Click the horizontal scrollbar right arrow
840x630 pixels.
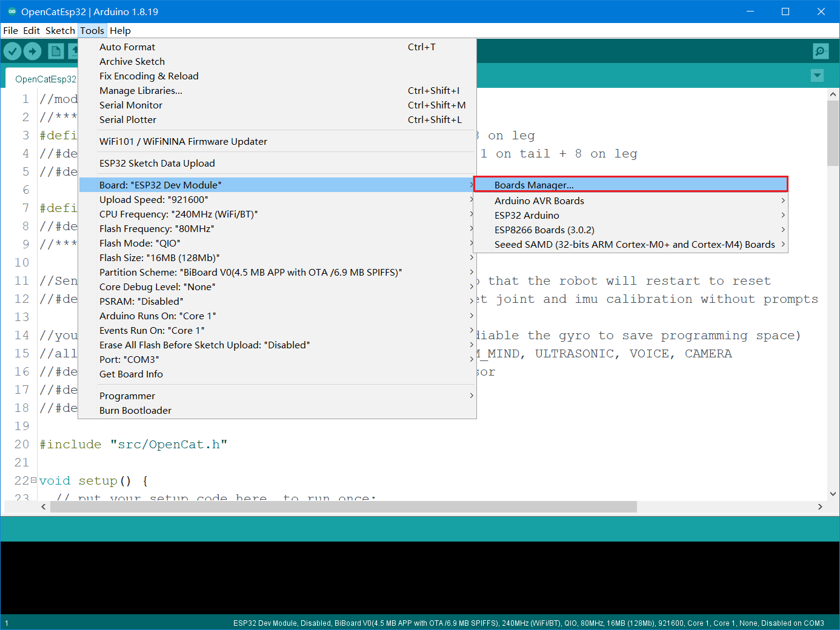tap(820, 506)
